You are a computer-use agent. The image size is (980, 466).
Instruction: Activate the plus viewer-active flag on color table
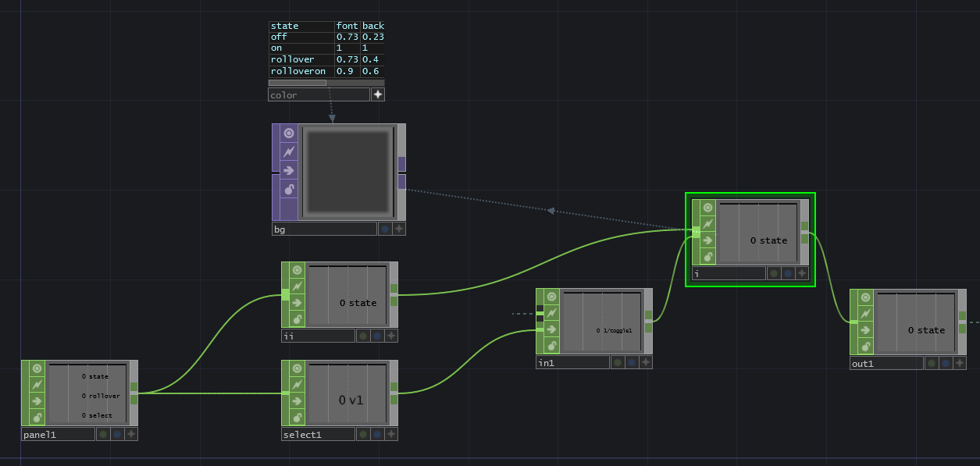[378, 94]
